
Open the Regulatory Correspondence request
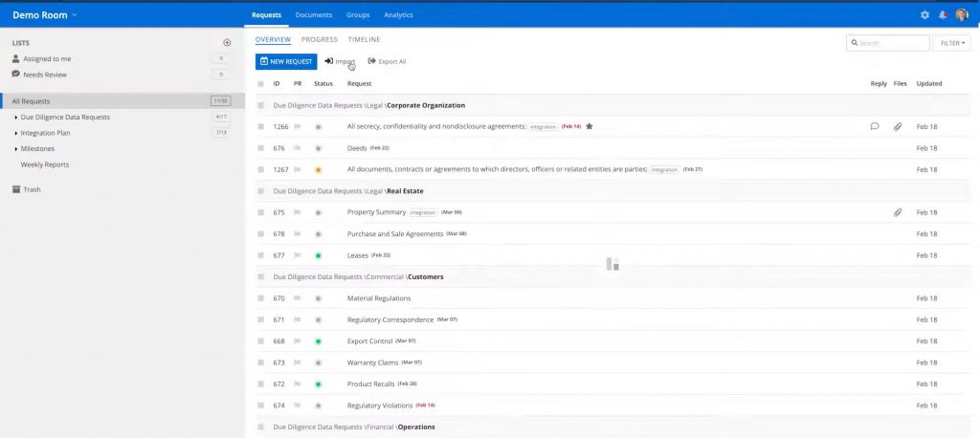(x=390, y=320)
